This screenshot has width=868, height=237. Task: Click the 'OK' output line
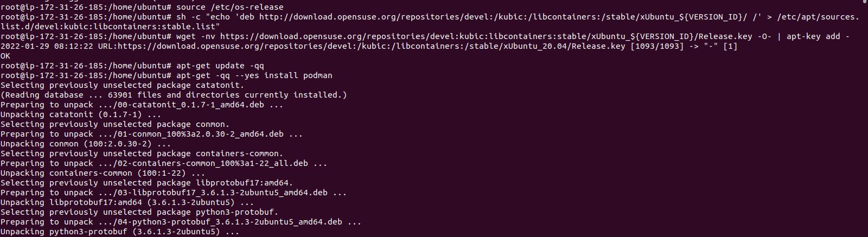click(x=5, y=56)
